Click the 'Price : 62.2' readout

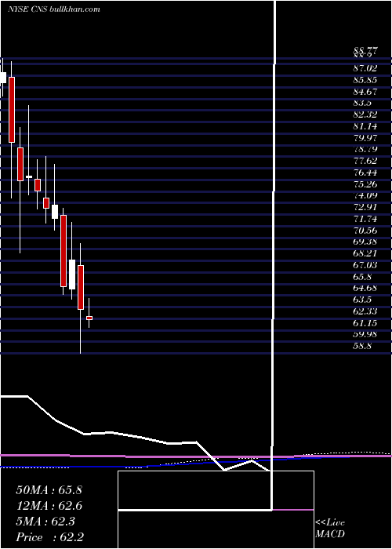(x=49, y=537)
